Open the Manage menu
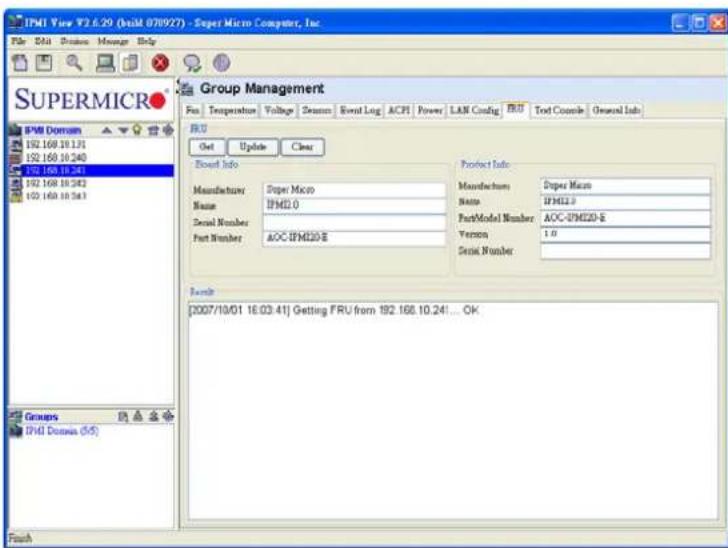Screen dimensions: 728x548 point(113,41)
